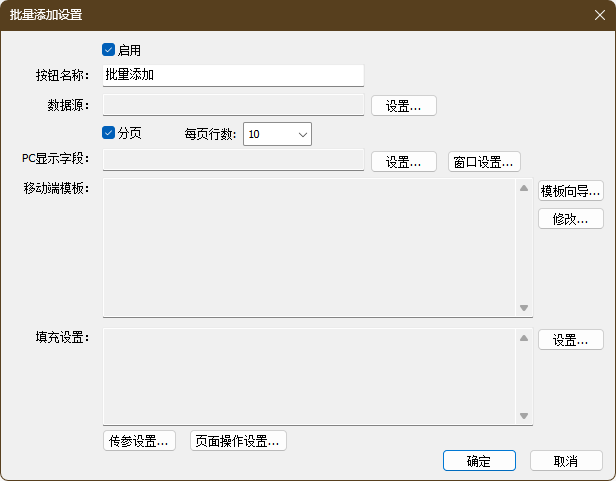Click the down arrow of 填充设置 scrollbar
Viewport: 616px width, 481px height.
point(523,416)
